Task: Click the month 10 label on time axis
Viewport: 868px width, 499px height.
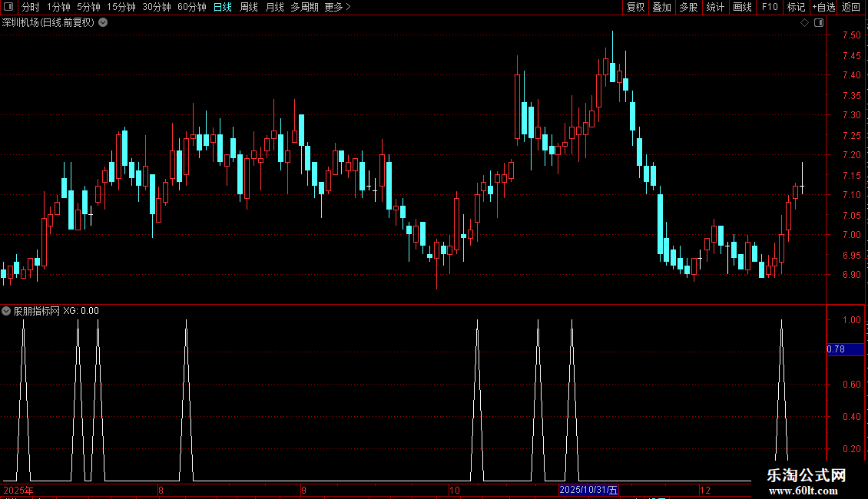Action: click(x=455, y=490)
